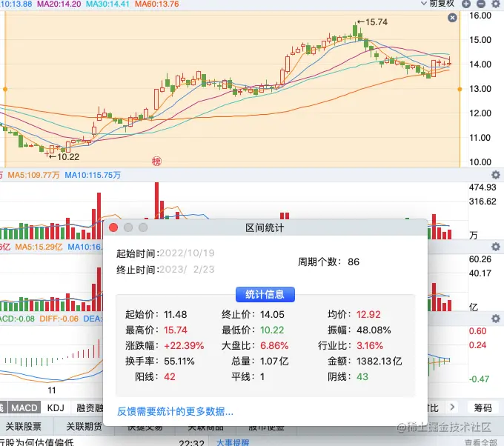Select the 筹码 chip distribution tab
The image size is (504, 446).
point(483,407)
